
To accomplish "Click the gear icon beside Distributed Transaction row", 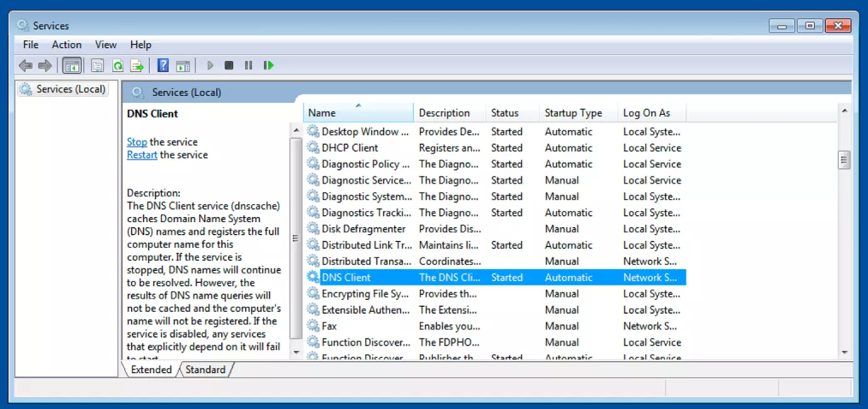I will point(313,262).
